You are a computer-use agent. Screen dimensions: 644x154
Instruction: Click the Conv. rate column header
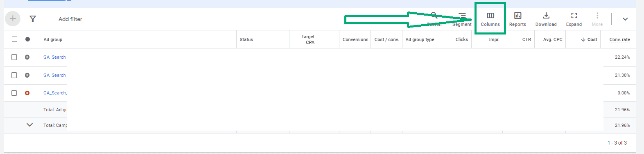tap(619, 39)
